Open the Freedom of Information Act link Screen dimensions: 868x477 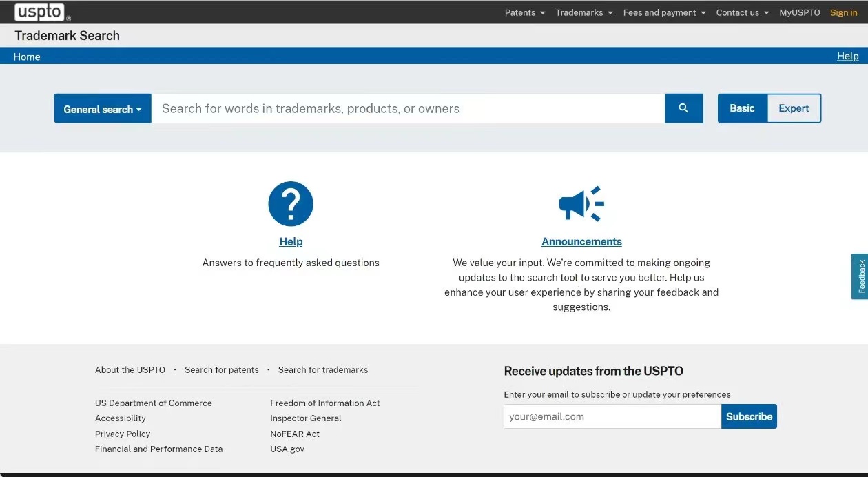(x=324, y=403)
